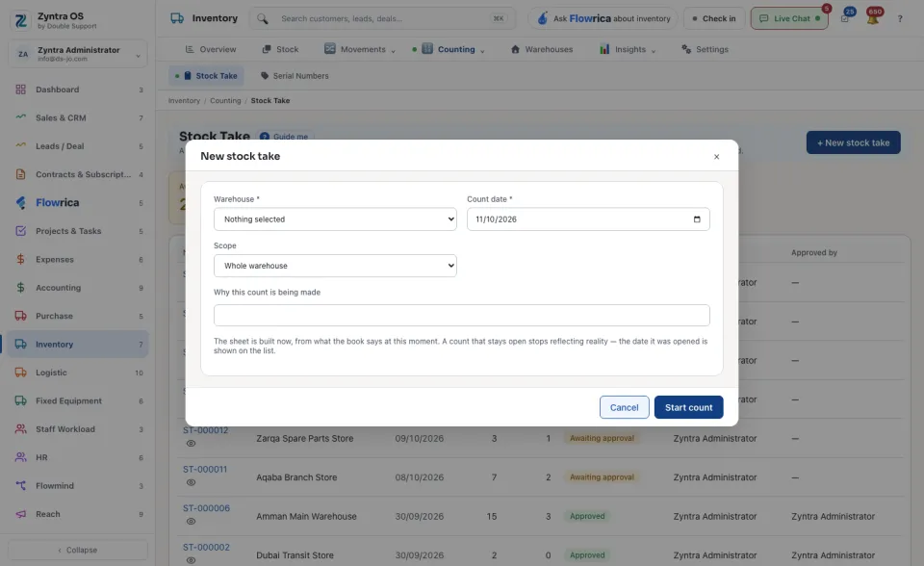The width and height of the screenshot is (924, 566).
Task: Open Staff Workload people icon
Action: point(20,429)
